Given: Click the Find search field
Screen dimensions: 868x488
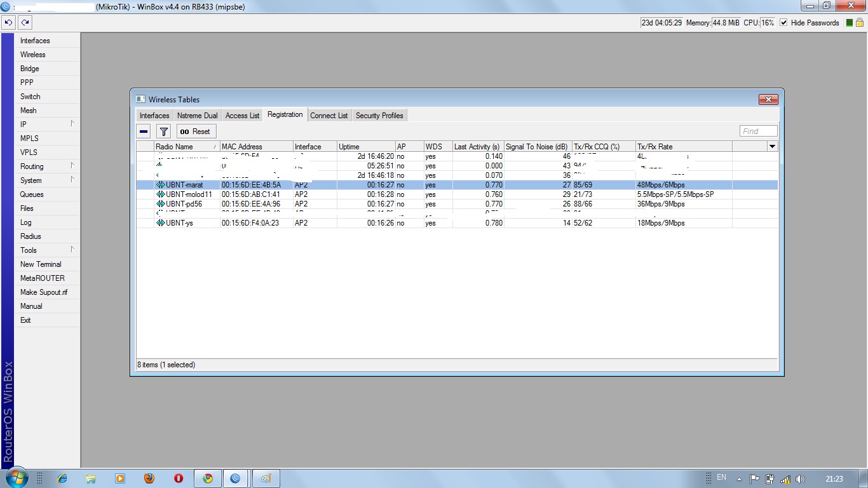Looking at the screenshot, I should 758,132.
